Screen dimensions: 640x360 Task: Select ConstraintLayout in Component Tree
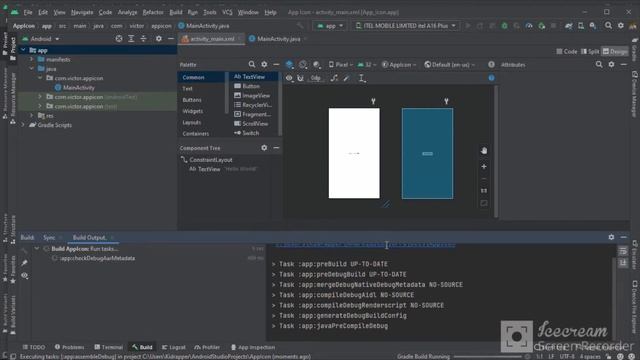pyautogui.click(x=211, y=160)
